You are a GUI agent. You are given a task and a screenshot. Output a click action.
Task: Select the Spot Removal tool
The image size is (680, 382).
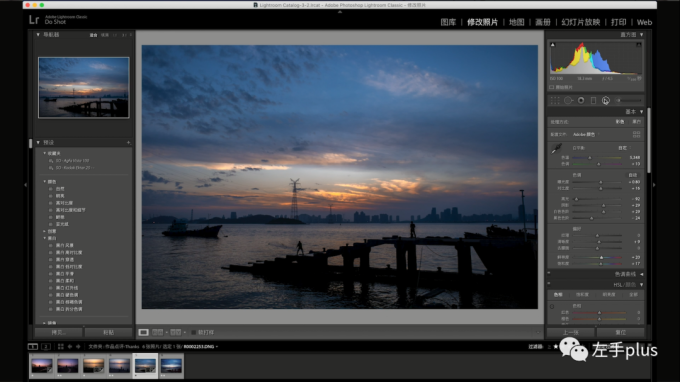click(568, 101)
